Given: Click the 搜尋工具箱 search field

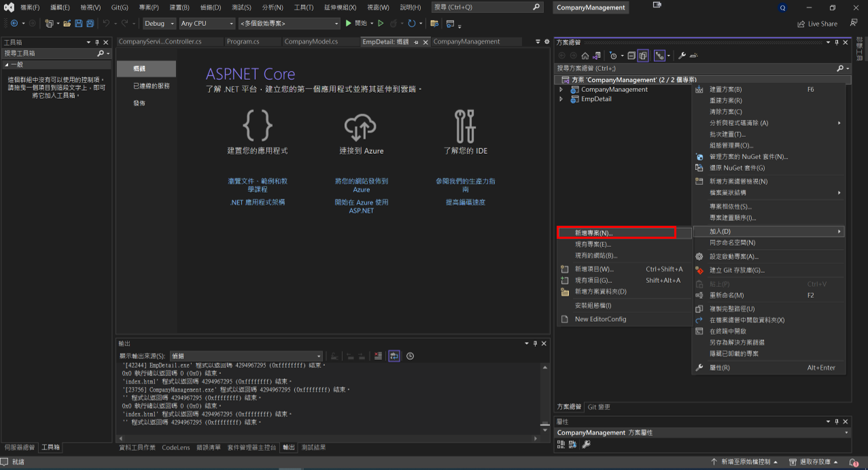Looking at the screenshot, I should (x=56, y=53).
